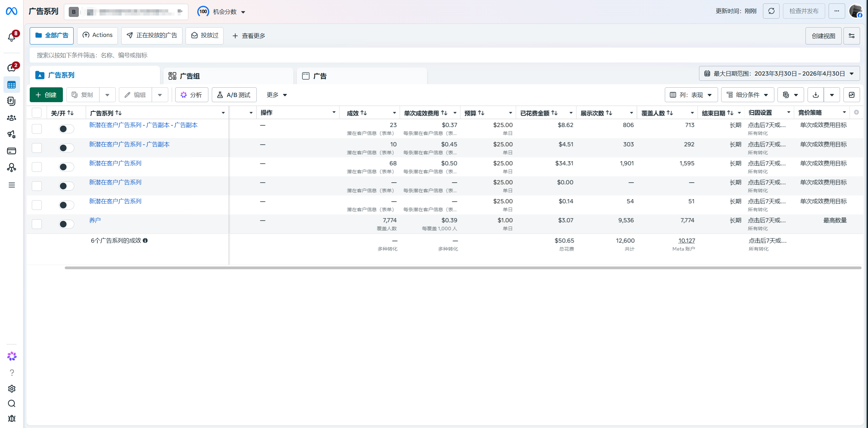
Task: Click the export download icon
Action: 815,95
